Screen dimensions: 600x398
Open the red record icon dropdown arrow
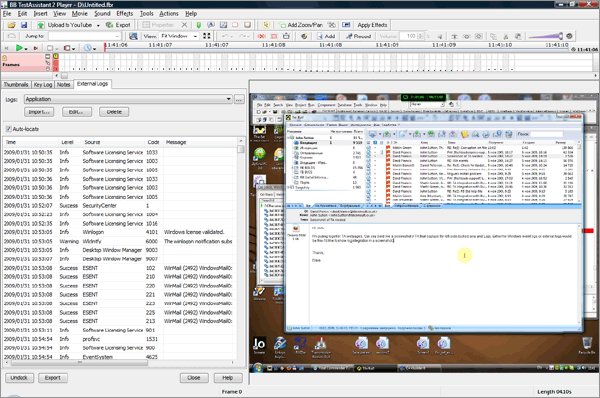73,49
